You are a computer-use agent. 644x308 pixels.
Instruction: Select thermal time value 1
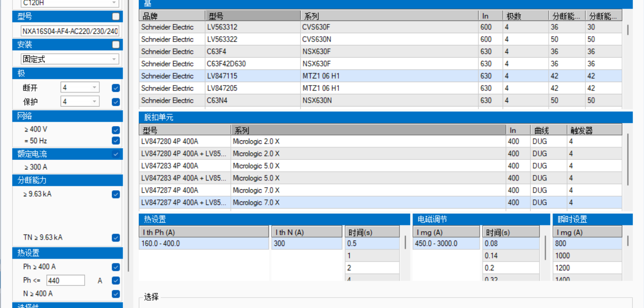tap(372, 256)
